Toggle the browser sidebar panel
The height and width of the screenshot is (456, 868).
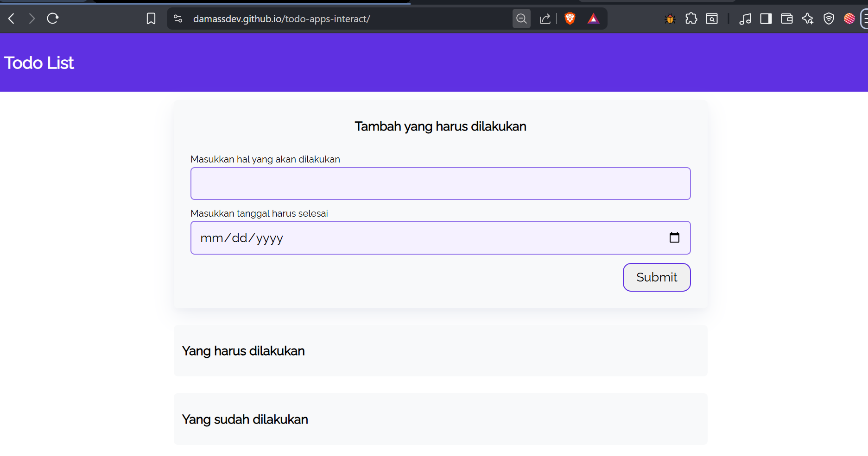coord(766,19)
